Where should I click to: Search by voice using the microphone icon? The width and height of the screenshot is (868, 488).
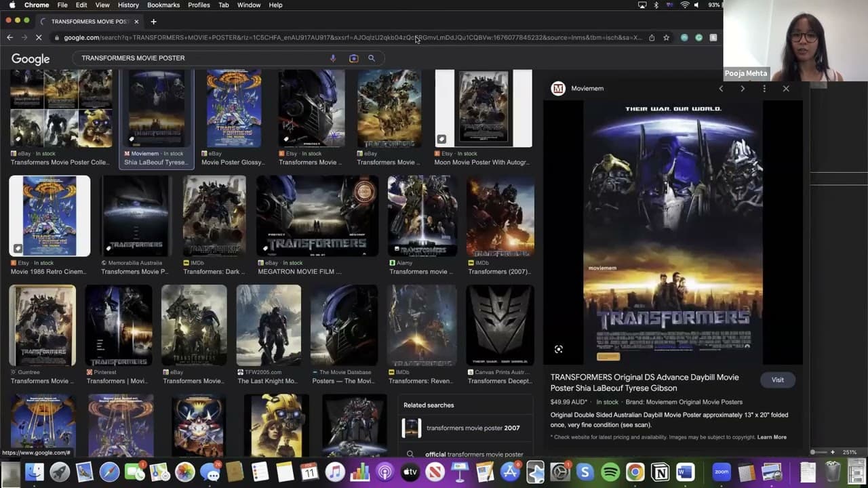333,58
